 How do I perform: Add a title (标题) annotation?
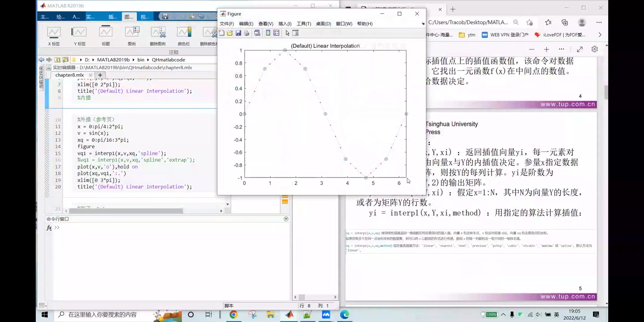pyautogui.click(x=106, y=36)
